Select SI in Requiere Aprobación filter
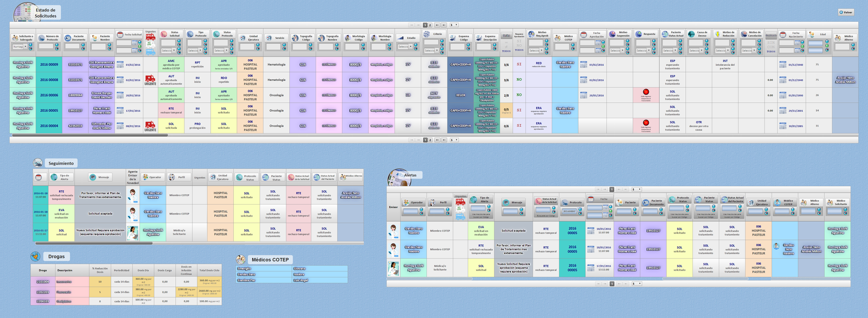Viewport: 868px width, 318px height. pos(519,41)
